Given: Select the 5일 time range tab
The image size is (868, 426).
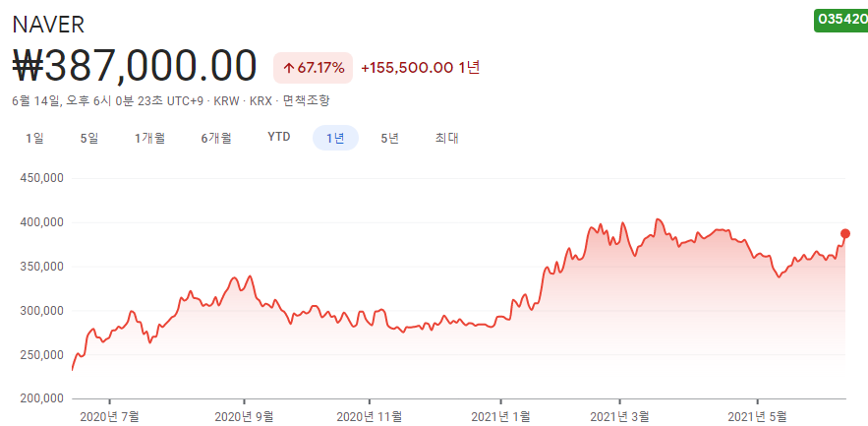Looking at the screenshot, I should [89, 138].
